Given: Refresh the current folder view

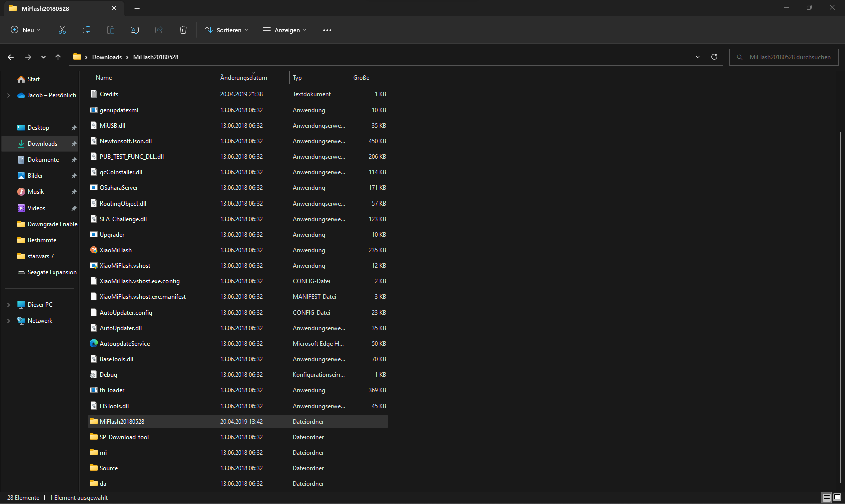Looking at the screenshot, I should (714, 57).
